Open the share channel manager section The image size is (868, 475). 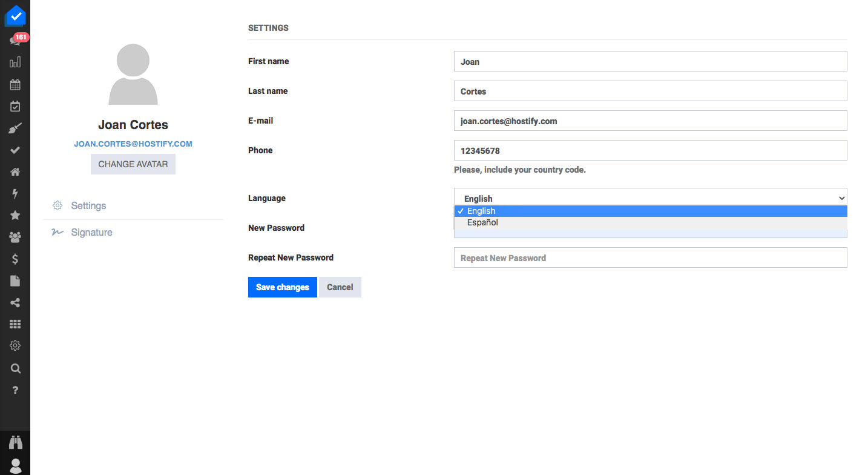tap(15, 302)
